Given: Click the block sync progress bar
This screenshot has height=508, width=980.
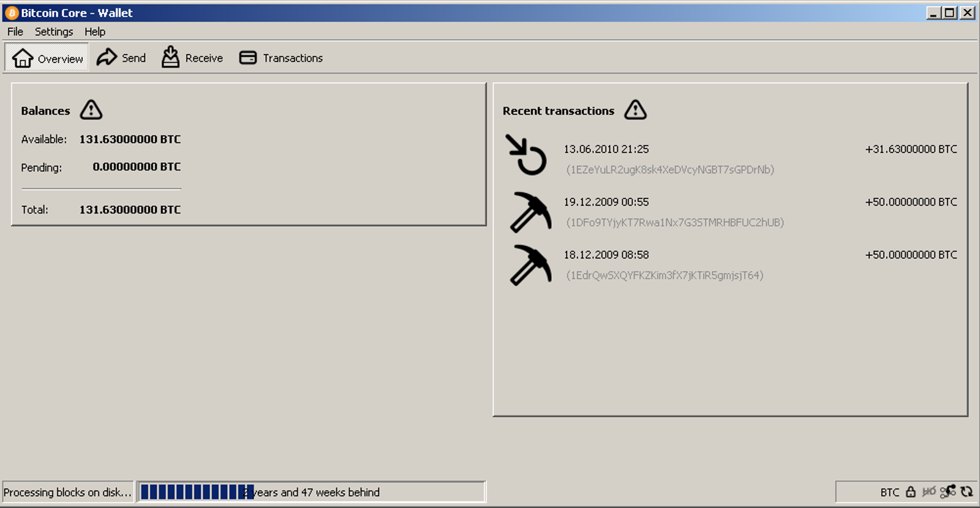Looking at the screenshot, I should click(x=312, y=492).
